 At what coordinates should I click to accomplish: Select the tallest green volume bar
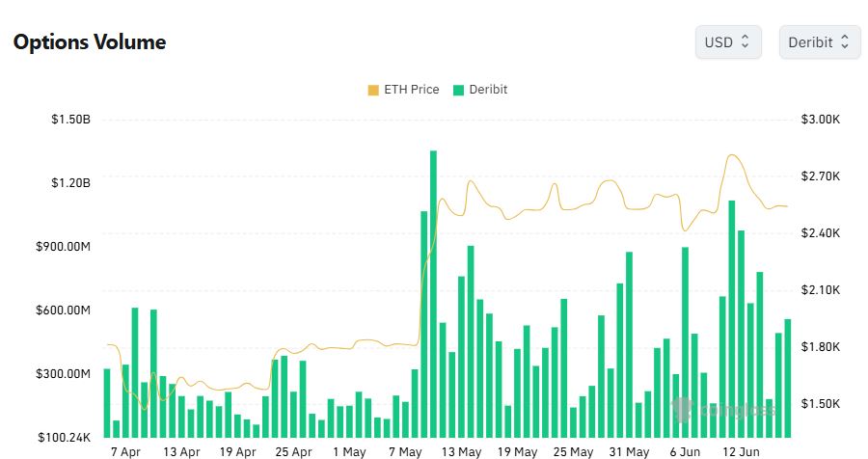click(x=433, y=289)
